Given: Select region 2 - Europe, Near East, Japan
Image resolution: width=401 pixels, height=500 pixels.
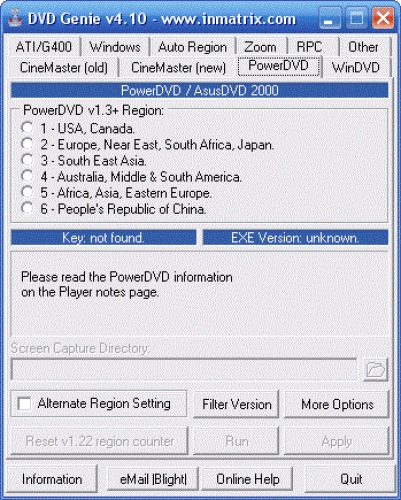Looking at the screenshot, I should click(27, 144).
